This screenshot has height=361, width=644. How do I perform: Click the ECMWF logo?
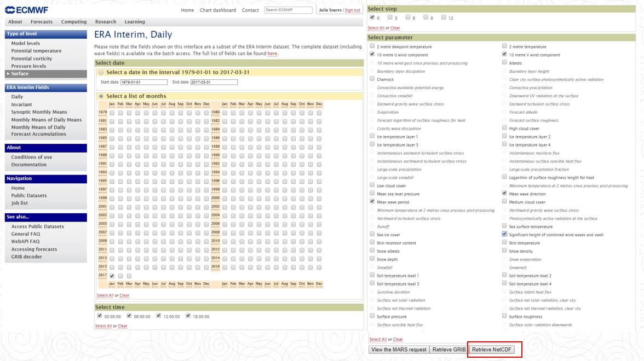point(27,10)
